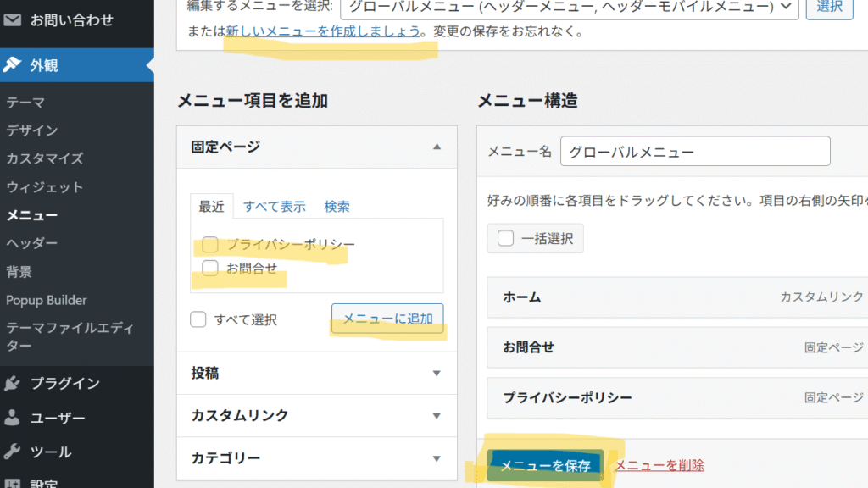Viewport: 868px width, 488px height.
Task: Check the お問合せ page checkbox
Action: click(210, 268)
